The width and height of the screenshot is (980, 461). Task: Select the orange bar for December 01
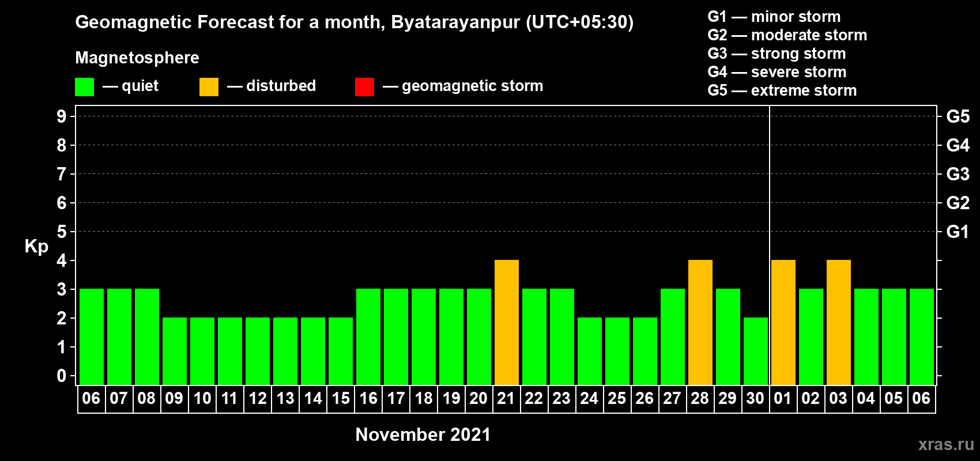coord(783,322)
